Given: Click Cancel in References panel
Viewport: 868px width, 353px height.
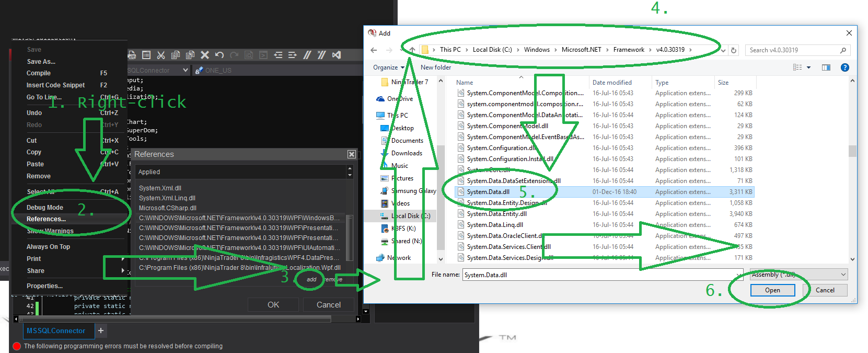Looking at the screenshot, I should pos(329,305).
